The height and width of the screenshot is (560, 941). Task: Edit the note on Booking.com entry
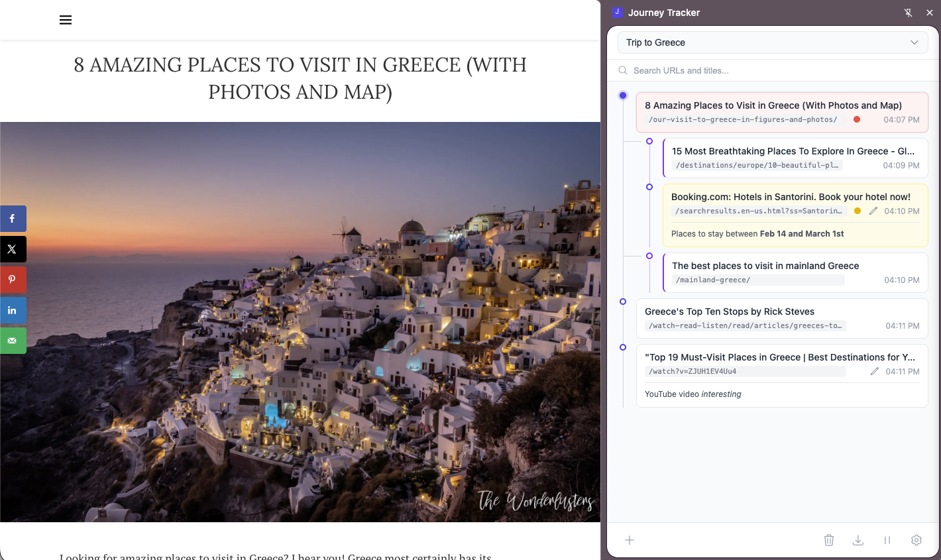[873, 211]
